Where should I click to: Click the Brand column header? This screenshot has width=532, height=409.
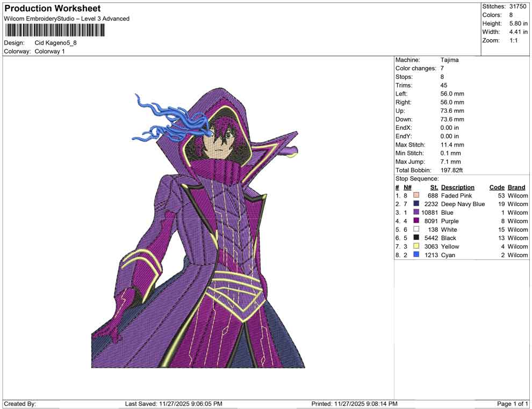click(516, 187)
